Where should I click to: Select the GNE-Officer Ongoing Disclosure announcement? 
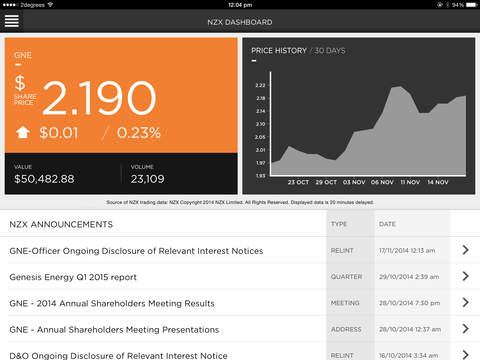pyautogui.click(x=136, y=251)
